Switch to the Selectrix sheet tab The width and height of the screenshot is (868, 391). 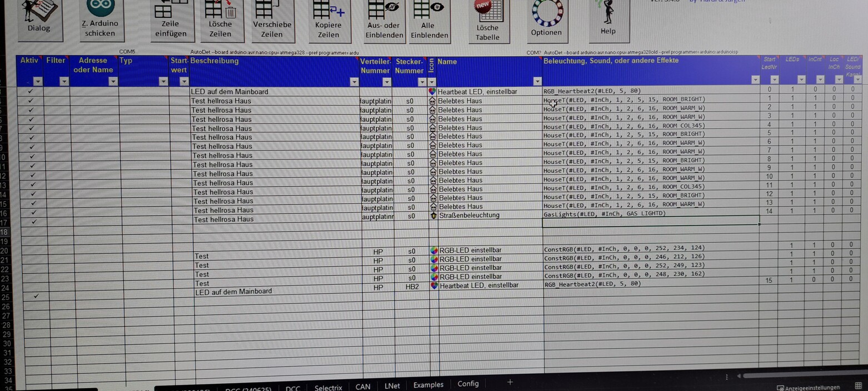(328, 387)
